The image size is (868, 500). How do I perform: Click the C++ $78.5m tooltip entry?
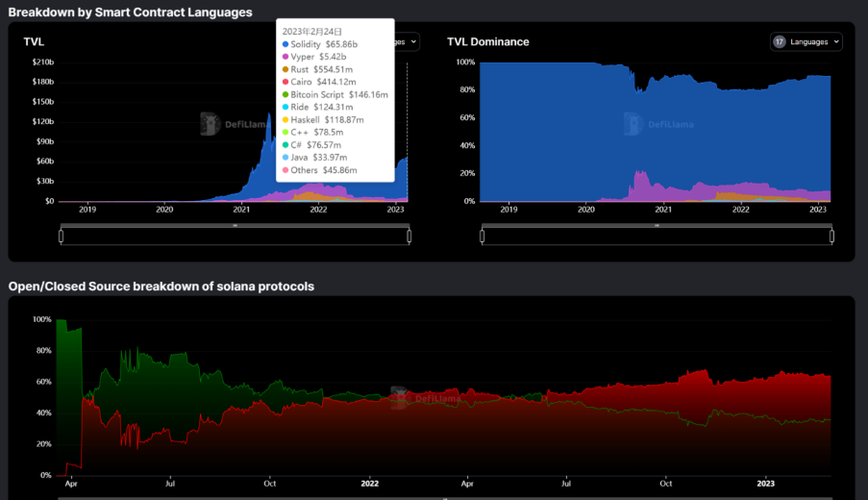click(x=312, y=133)
